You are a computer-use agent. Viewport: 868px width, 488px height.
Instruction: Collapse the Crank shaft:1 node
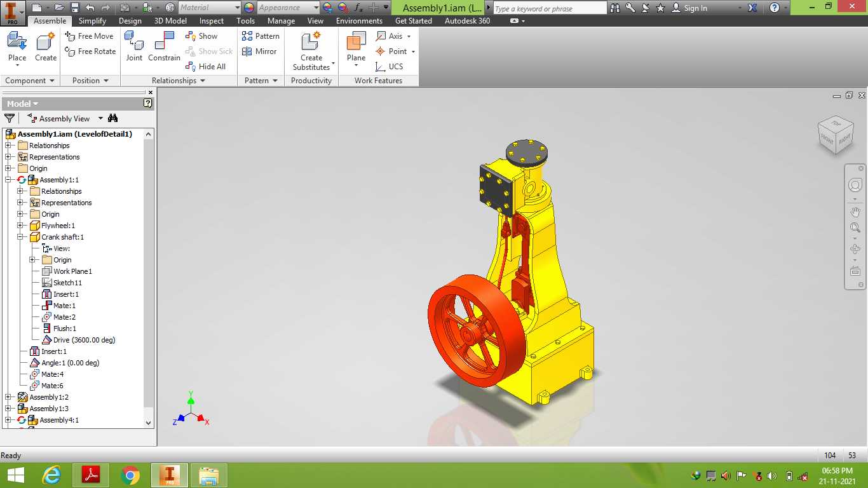(x=20, y=237)
